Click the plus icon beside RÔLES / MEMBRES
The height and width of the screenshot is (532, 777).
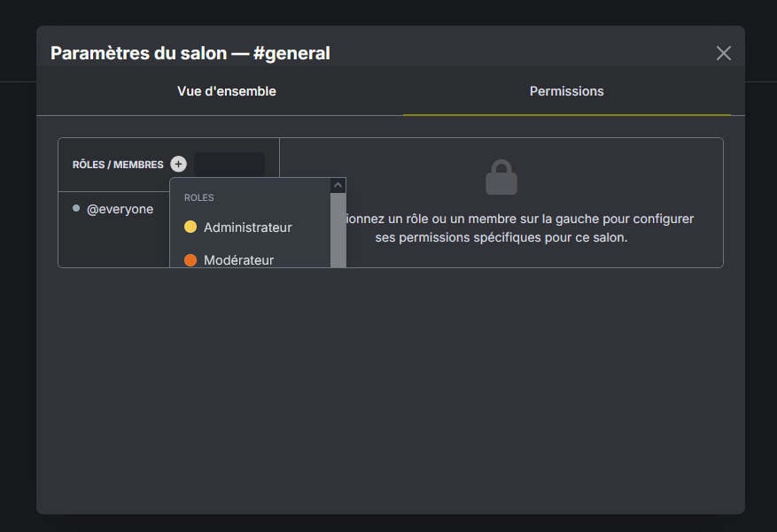(178, 164)
